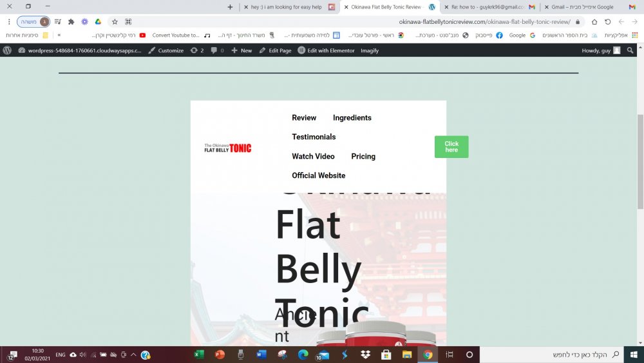Open the Howdy, guy account menu
The image size is (644, 363).
601,50
